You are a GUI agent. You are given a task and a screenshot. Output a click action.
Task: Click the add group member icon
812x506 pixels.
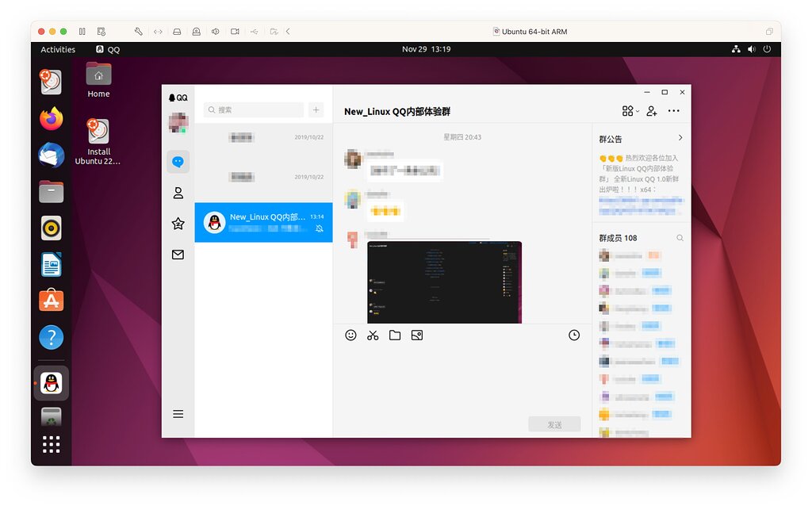pos(651,111)
